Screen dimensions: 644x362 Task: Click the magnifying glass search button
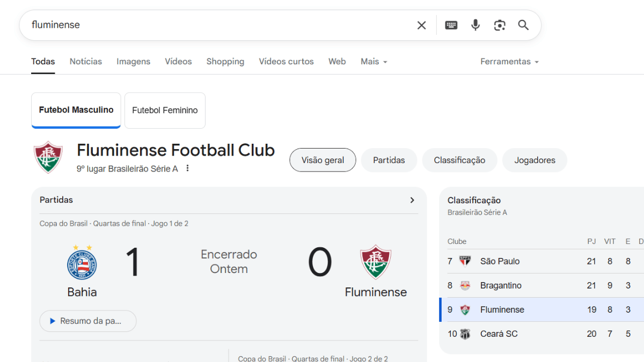[x=523, y=25]
